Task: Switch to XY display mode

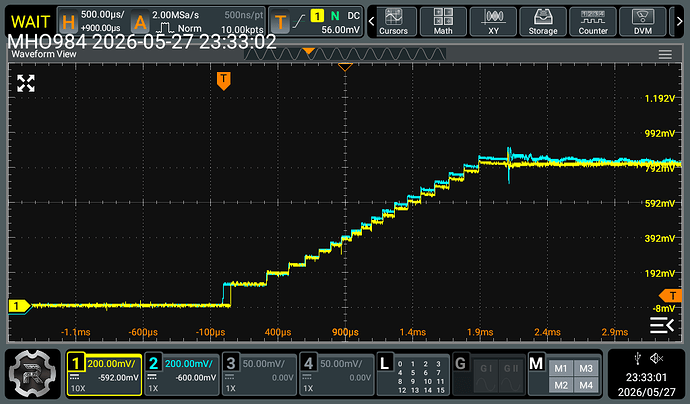Action: click(493, 22)
